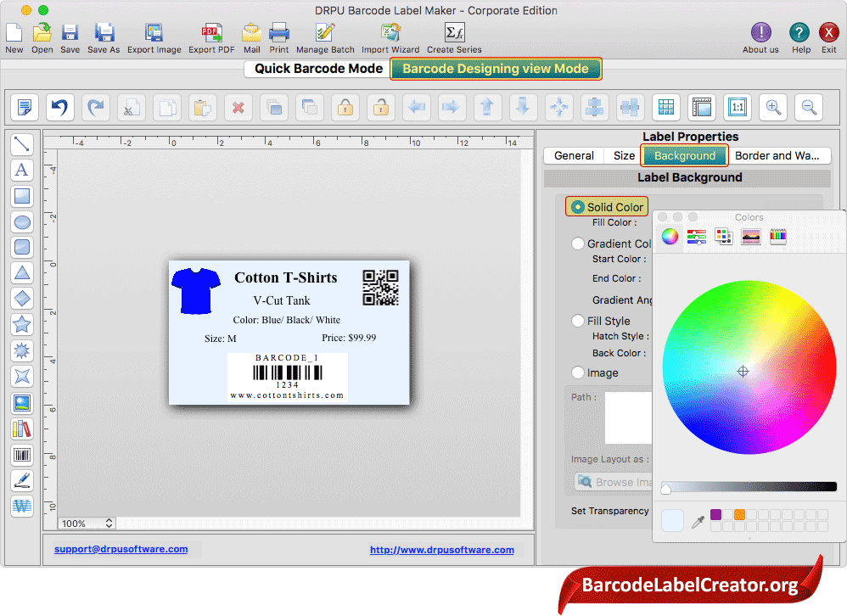847x616 pixels.
Task: Open the Size properties tab
Action: 624,155
